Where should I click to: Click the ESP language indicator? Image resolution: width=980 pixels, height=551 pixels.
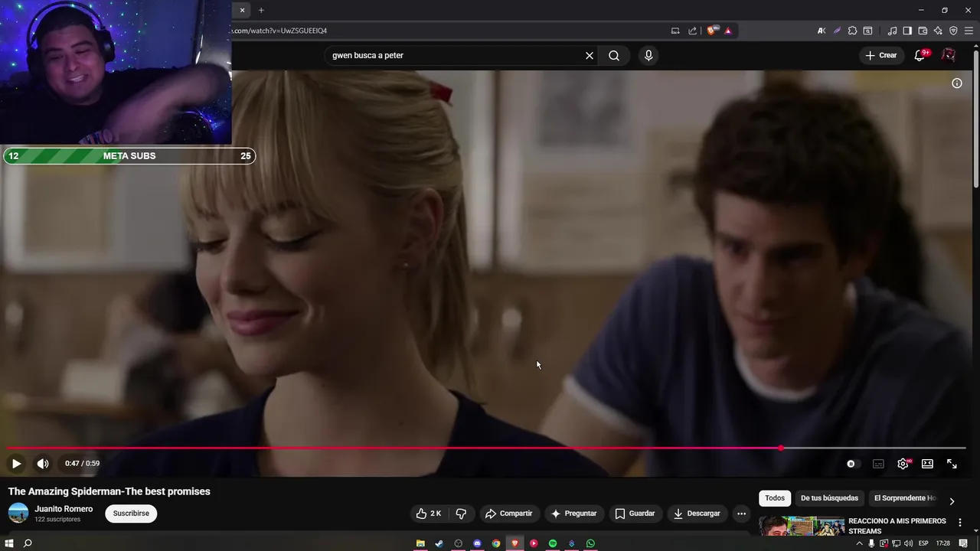[x=923, y=543]
